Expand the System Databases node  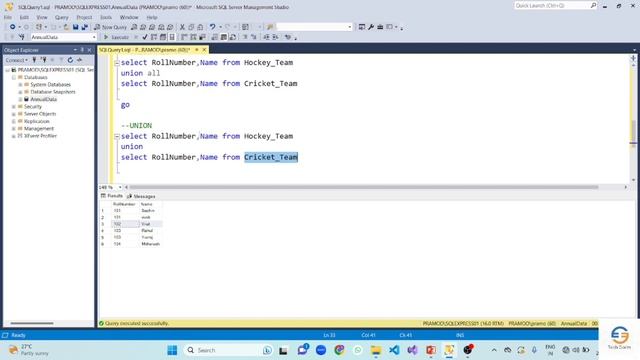tap(20, 84)
